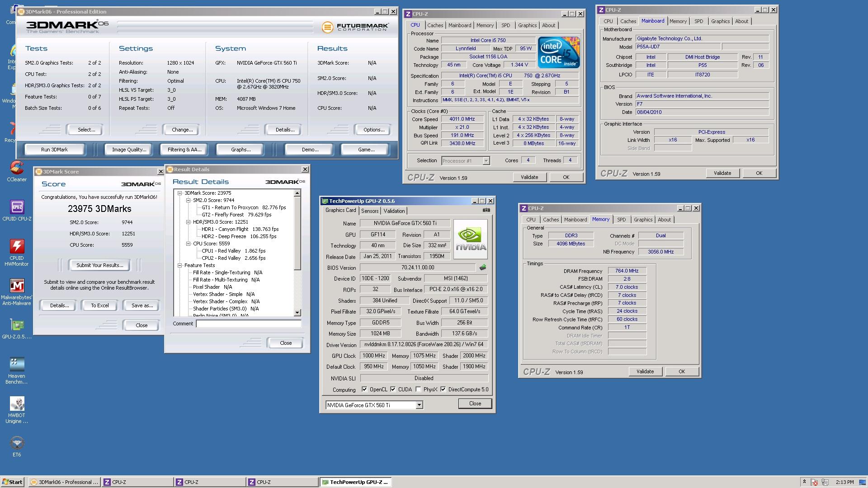Click Result Details scroll up arrow

coord(297,193)
